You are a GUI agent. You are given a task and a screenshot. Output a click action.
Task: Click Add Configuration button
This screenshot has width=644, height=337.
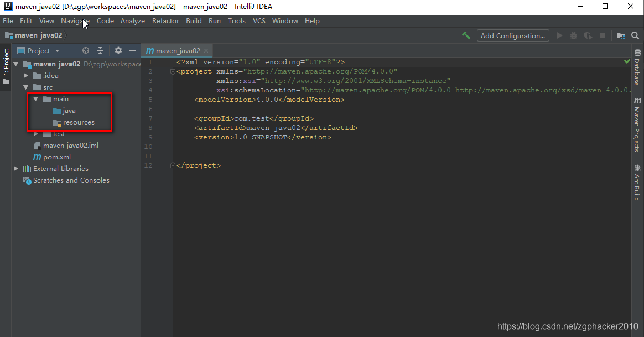[512, 36]
